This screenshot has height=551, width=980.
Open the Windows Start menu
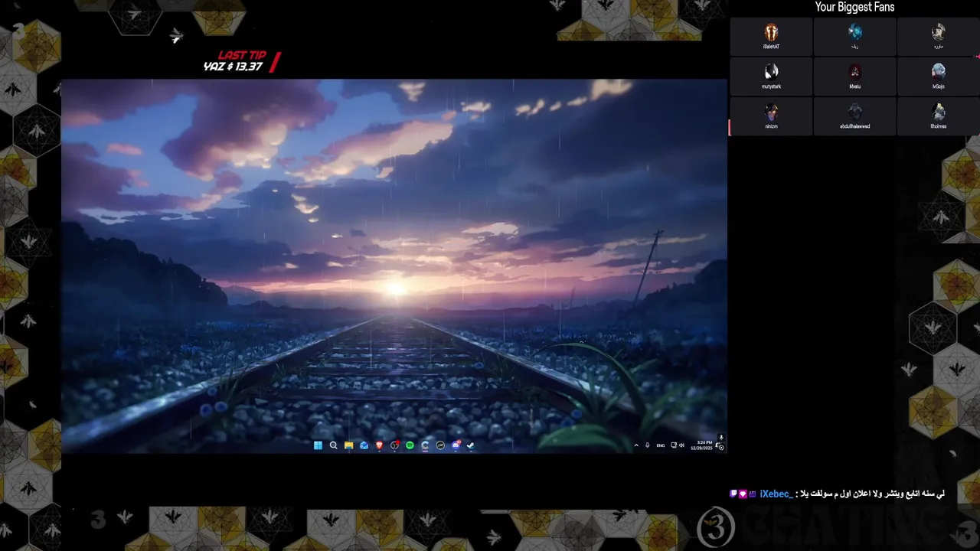pyautogui.click(x=318, y=445)
